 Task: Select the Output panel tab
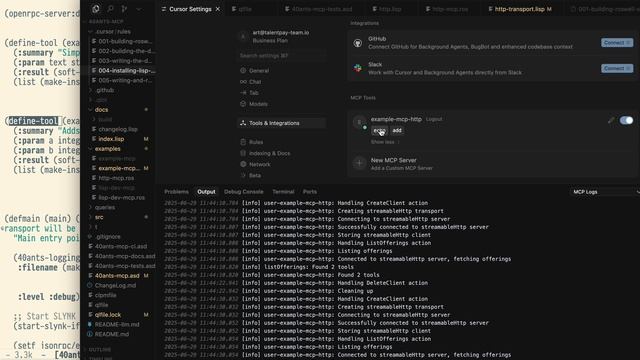coord(206,192)
